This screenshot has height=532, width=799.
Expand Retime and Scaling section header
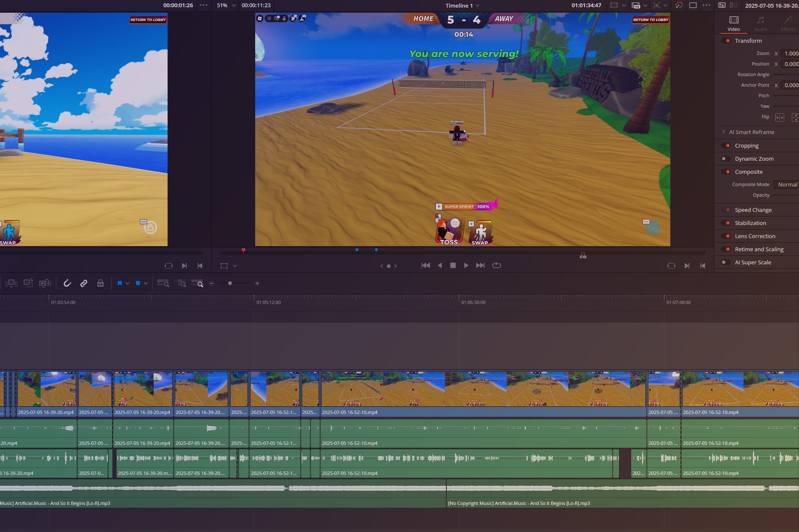pyautogui.click(x=759, y=249)
